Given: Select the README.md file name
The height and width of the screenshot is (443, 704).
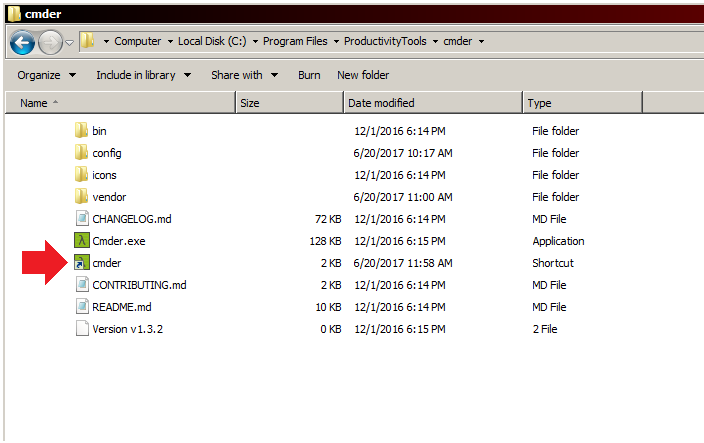Looking at the screenshot, I should (122, 307).
